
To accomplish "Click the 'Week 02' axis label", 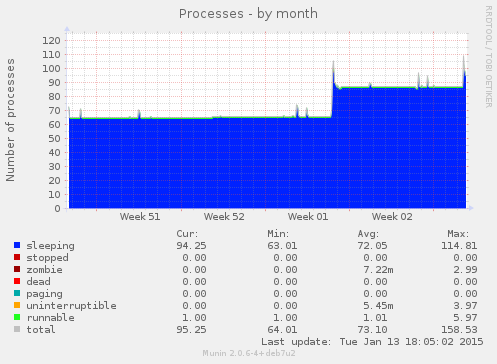I will [x=392, y=217].
